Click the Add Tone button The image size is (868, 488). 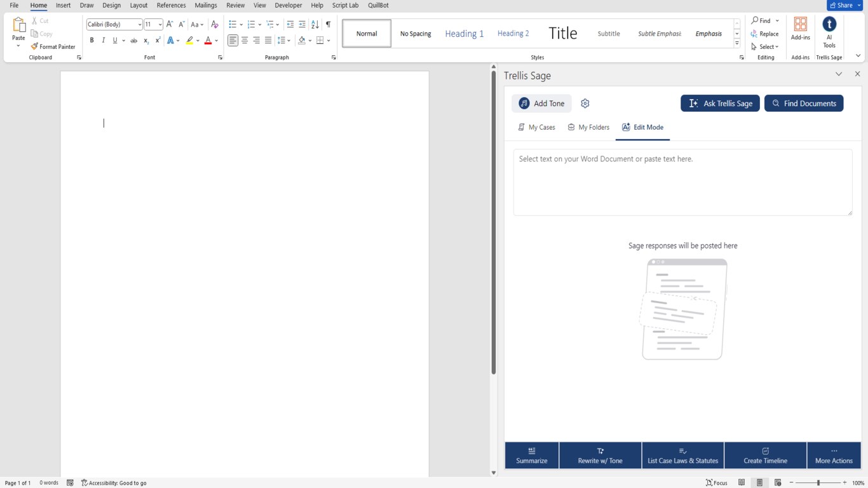(541, 104)
